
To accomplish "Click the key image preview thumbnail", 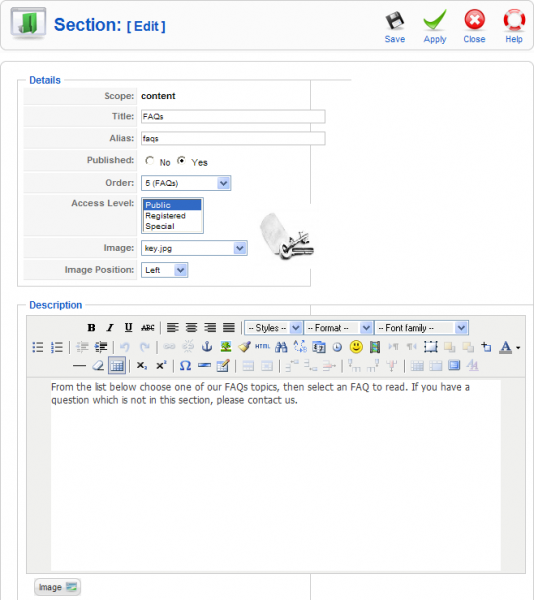I will [287, 236].
